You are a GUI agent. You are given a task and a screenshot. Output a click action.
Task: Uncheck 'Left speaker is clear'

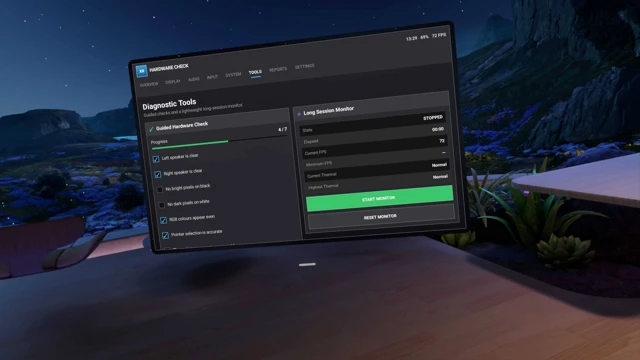click(x=156, y=159)
